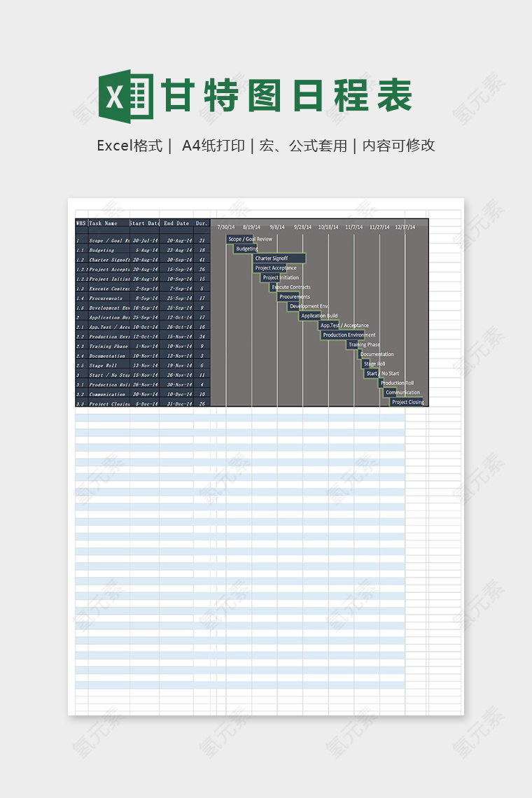This screenshot has width=532, height=798.
Task: Click the '内容可修改' label
Action: tap(398, 146)
